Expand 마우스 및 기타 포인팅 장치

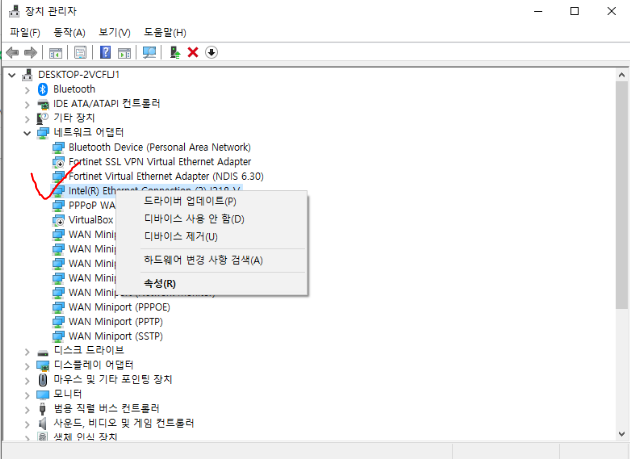27,381
